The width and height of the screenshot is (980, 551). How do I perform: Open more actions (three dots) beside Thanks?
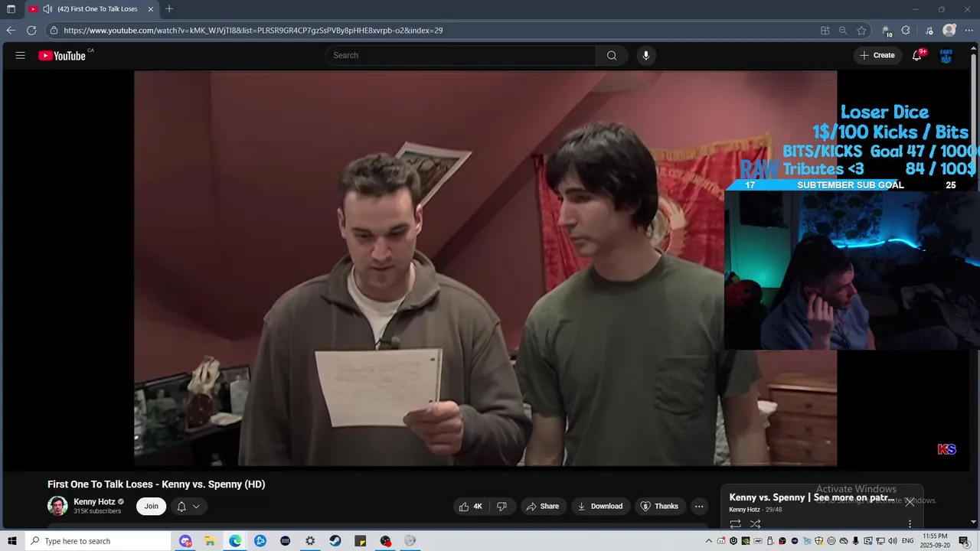699,506
